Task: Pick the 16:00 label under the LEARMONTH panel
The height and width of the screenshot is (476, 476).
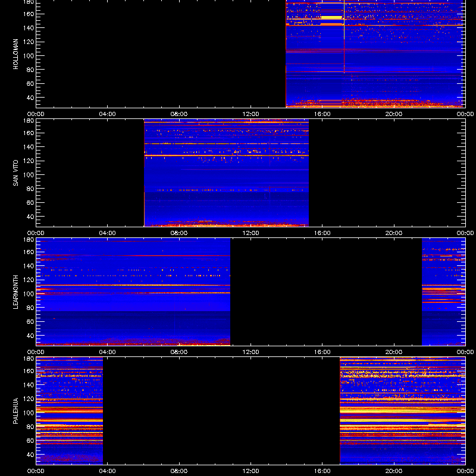Action: (x=322, y=352)
